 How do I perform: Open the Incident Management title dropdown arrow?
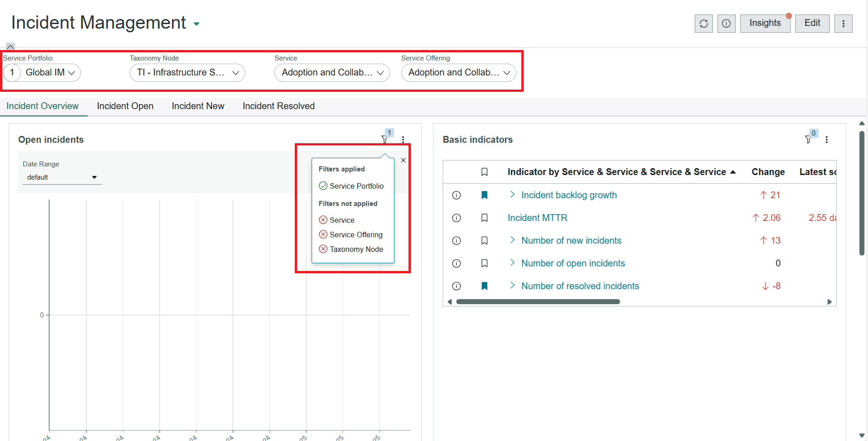[197, 24]
